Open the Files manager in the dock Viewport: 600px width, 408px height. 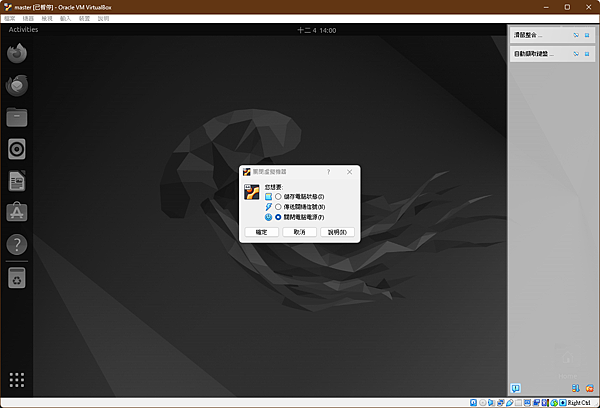coord(17,117)
